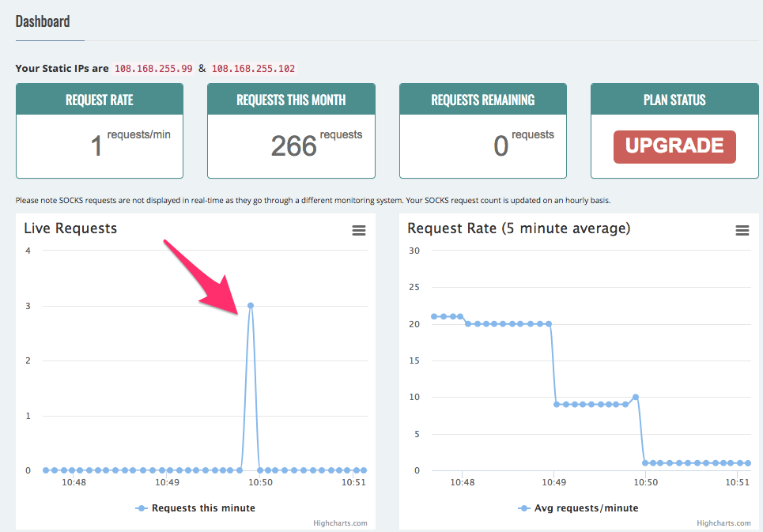This screenshot has height=532, width=763.
Task: Open Highcharts.com link under Live Requests
Action: pos(340,523)
